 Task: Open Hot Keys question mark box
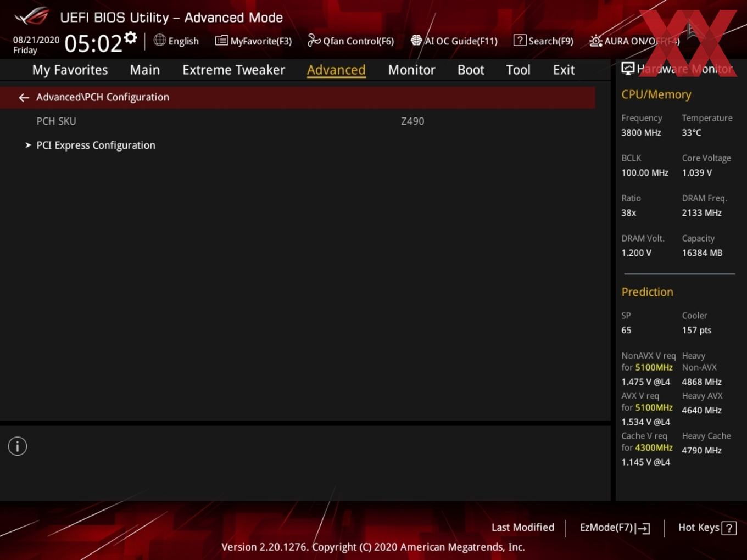(x=729, y=528)
